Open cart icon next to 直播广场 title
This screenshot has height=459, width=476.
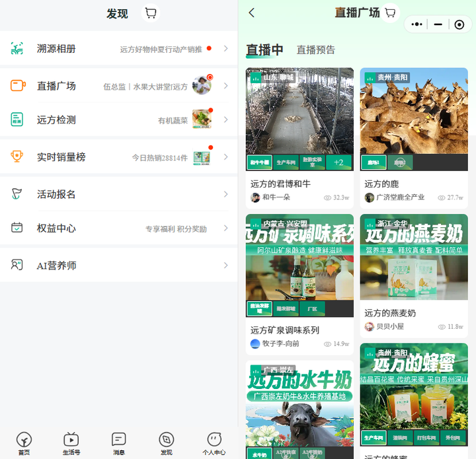coord(390,13)
